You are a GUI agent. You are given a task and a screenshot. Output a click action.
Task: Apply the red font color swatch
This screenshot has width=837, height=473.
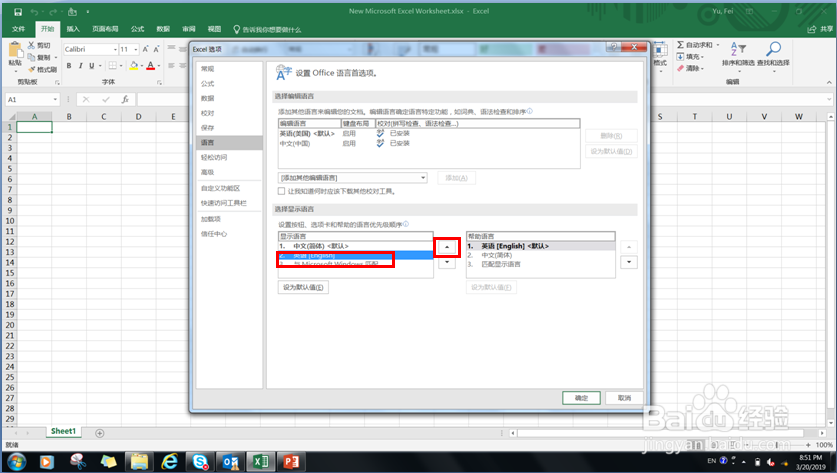click(151, 66)
